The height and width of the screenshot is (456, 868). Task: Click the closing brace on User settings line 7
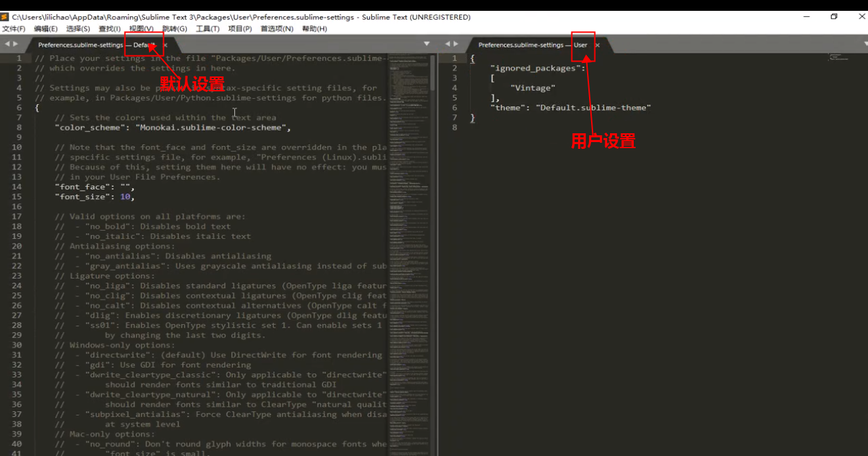(x=473, y=118)
